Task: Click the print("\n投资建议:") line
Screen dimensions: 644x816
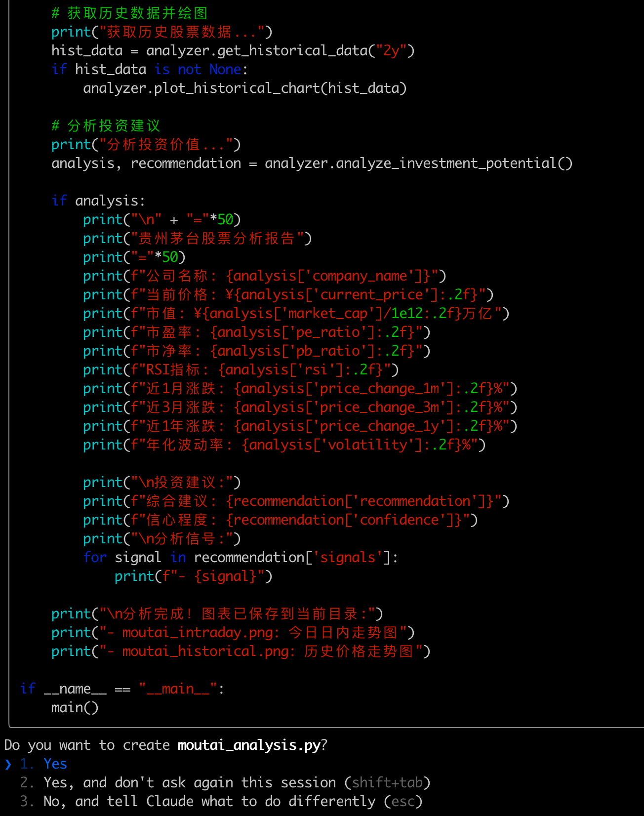Action: point(162,482)
